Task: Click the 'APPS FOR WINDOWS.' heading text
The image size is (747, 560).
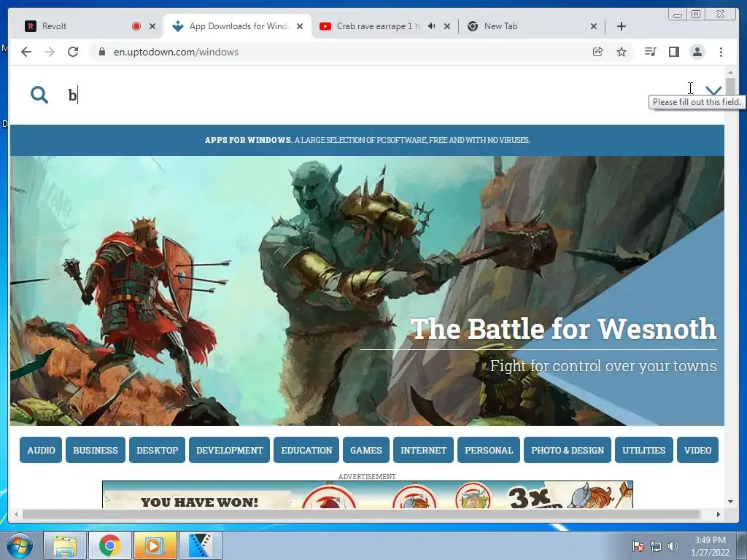Action: [x=249, y=140]
